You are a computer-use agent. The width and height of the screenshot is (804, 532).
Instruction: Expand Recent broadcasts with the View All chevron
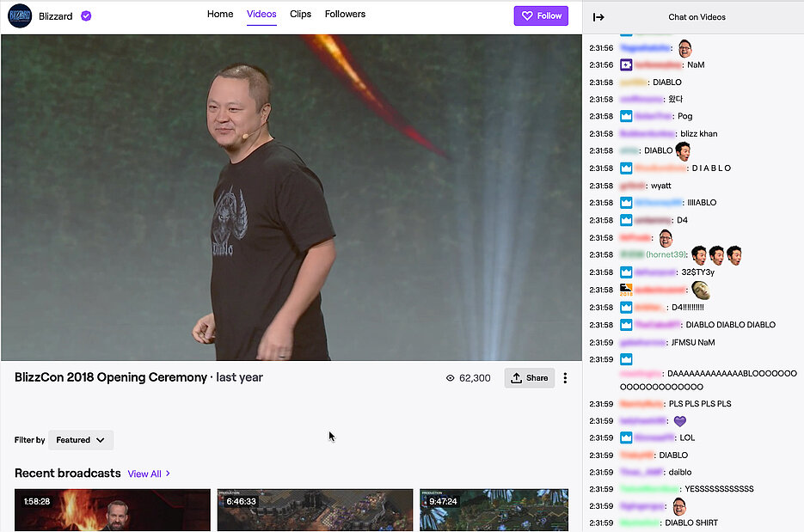point(168,474)
